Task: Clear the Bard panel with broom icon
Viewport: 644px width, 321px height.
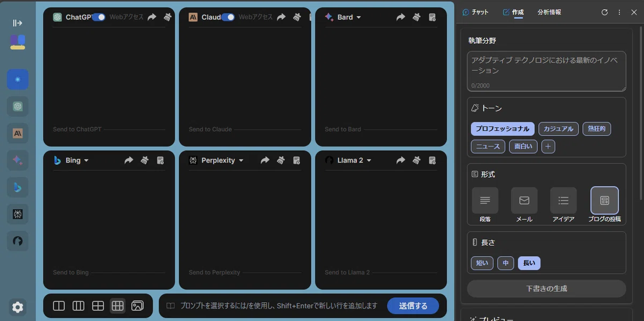Action: [416, 17]
